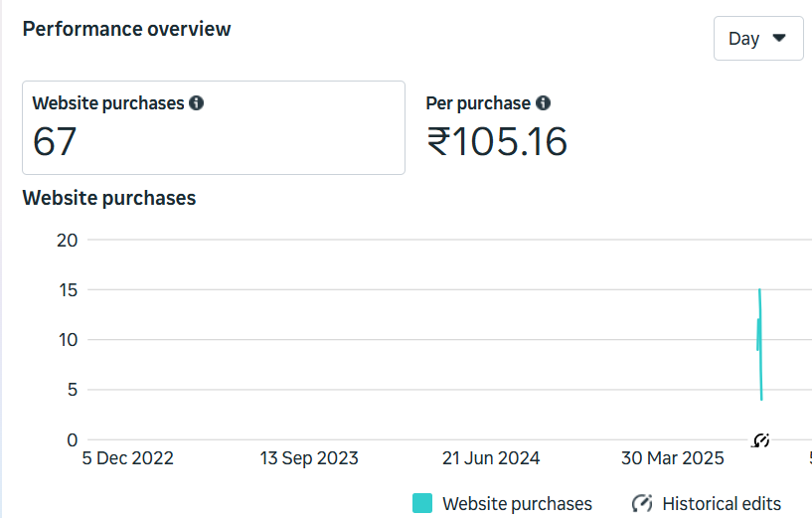The image size is (812, 518).
Task: Click the Historical edits icon in the legend
Action: click(642, 503)
